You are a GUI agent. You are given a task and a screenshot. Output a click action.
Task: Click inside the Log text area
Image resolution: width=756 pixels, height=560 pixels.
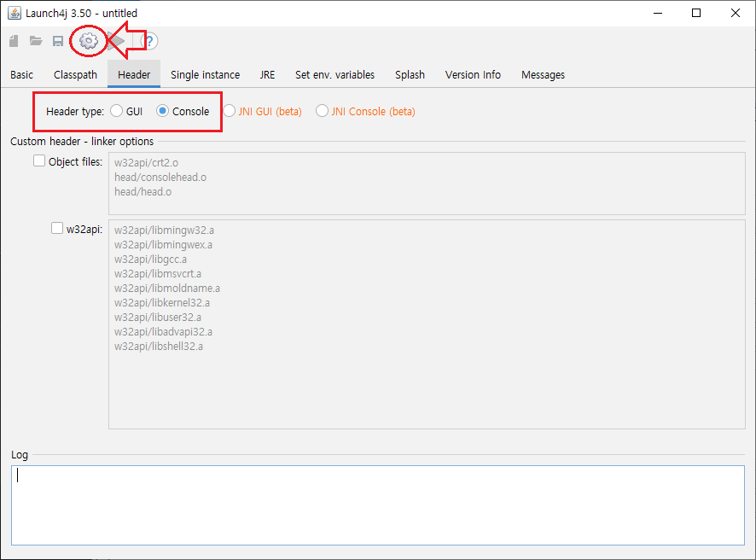[x=378, y=505]
